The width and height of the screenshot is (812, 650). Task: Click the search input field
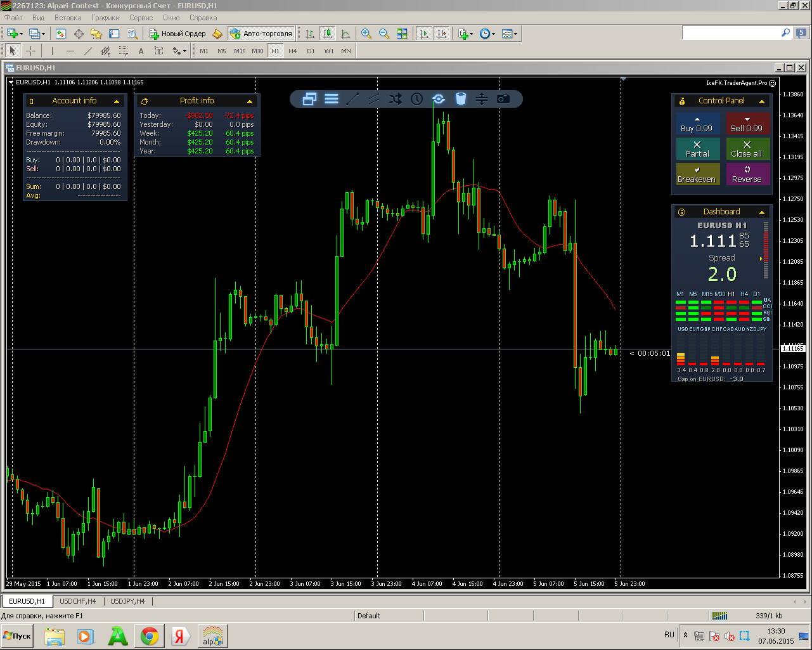[x=731, y=33]
